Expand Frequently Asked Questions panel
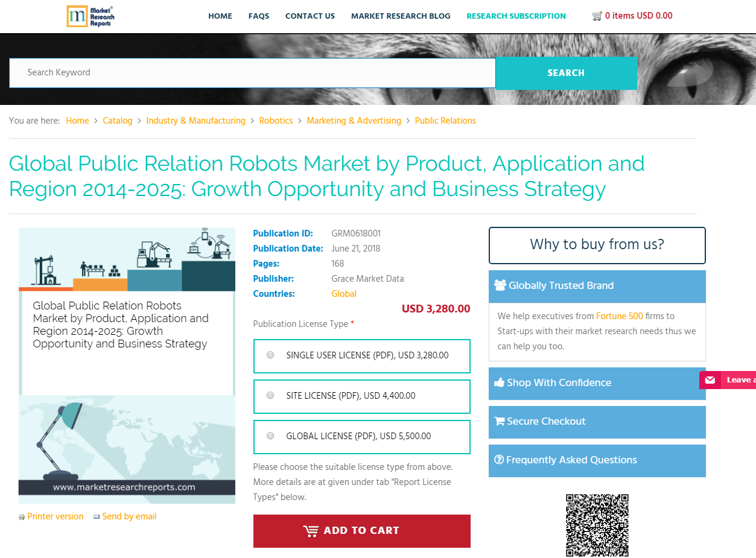Screen dimensions: 756x558 click(x=597, y=460)
